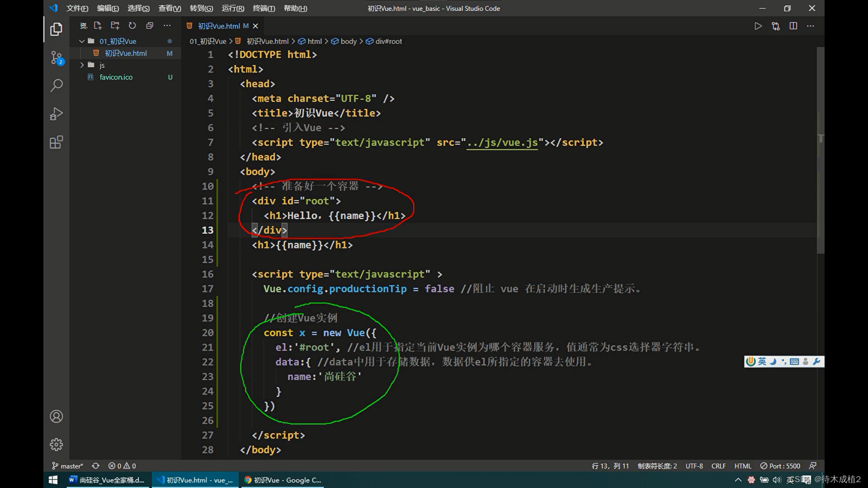Open the Run and Debug view
The image size is (868, 488).
coord(56,114)
